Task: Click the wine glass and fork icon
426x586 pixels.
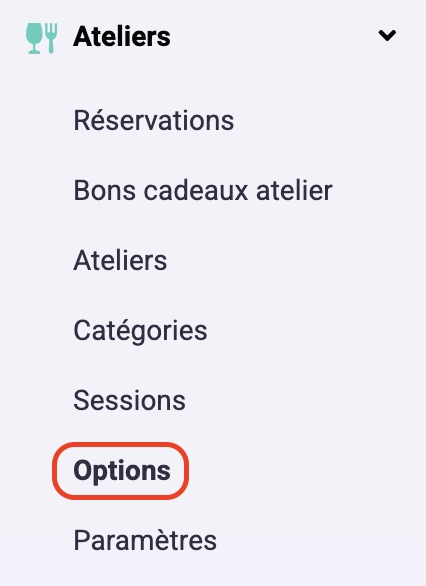Action: pyautogui.click(x=41, y=38)
